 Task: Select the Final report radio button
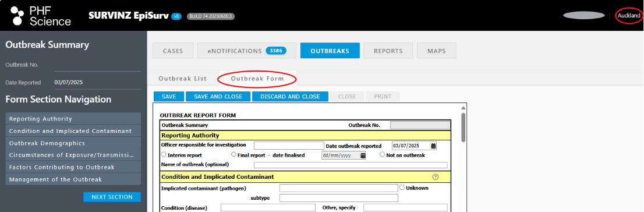pyautogui.click(x=233, y=155)
